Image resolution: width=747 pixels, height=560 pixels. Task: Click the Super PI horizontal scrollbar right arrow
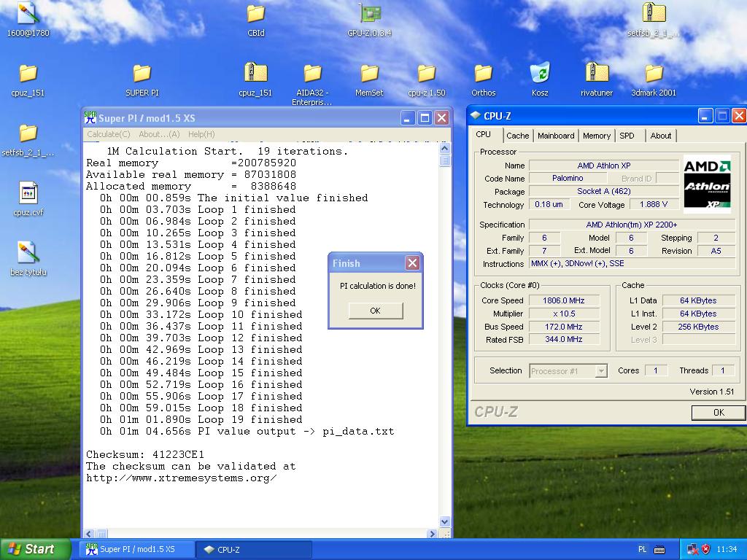click(x=432, y=534)
